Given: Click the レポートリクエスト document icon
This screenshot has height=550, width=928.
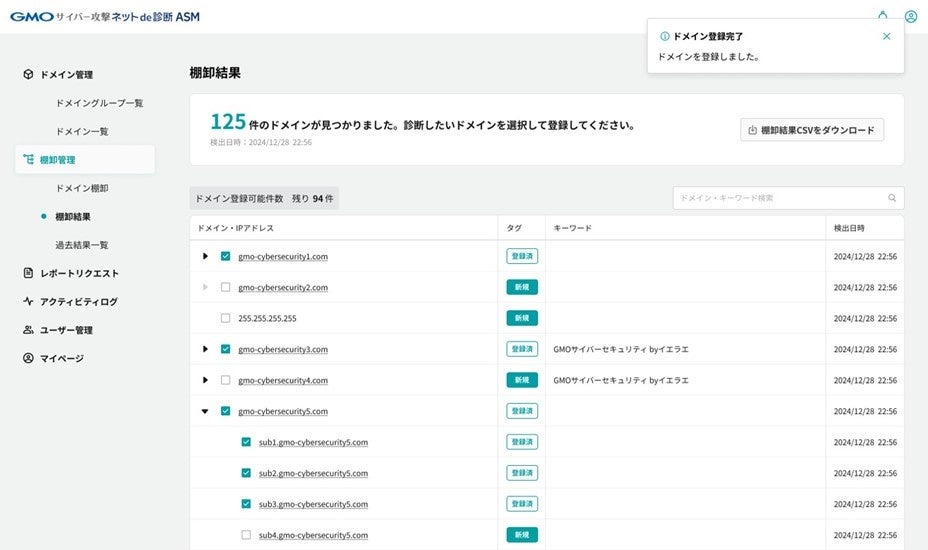Looking at the screenshot, I should click(28, 273).
